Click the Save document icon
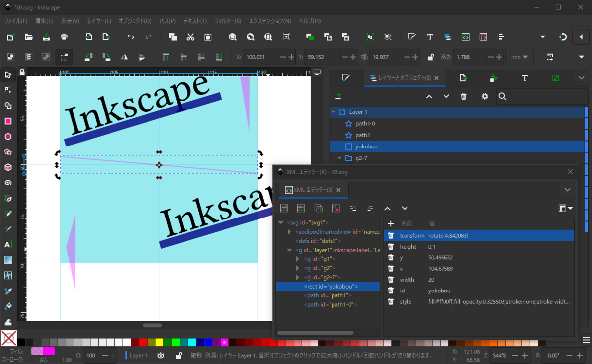The height and width of the screenshot is (364, 592). (46, 37)
